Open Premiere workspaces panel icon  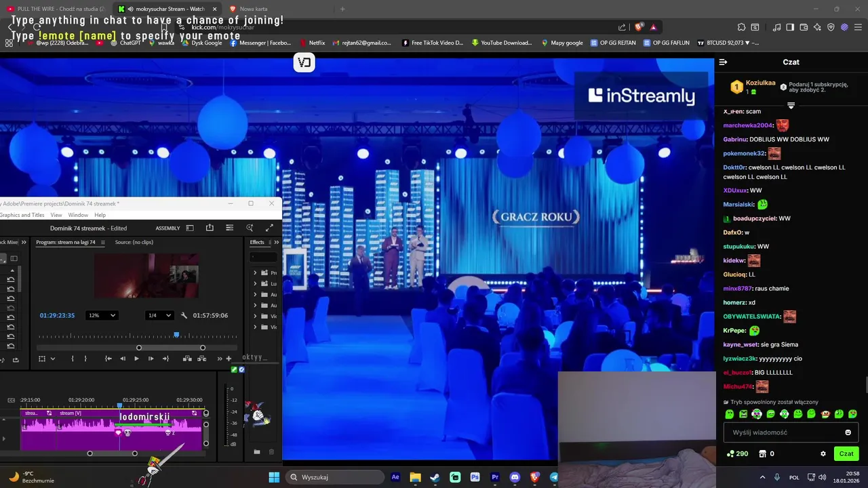pyautogui.click(x=230, y=228)
